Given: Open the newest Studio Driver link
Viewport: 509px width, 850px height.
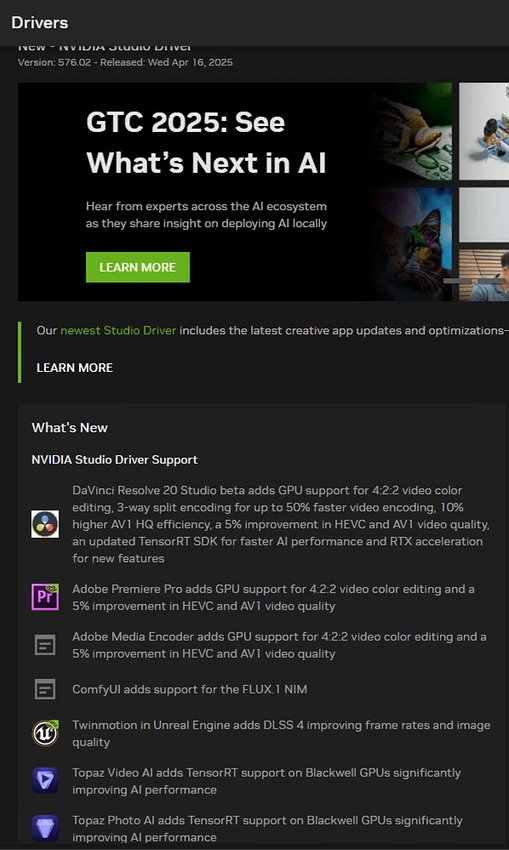Looking at the screenshot, I should (x=118, y=331).
